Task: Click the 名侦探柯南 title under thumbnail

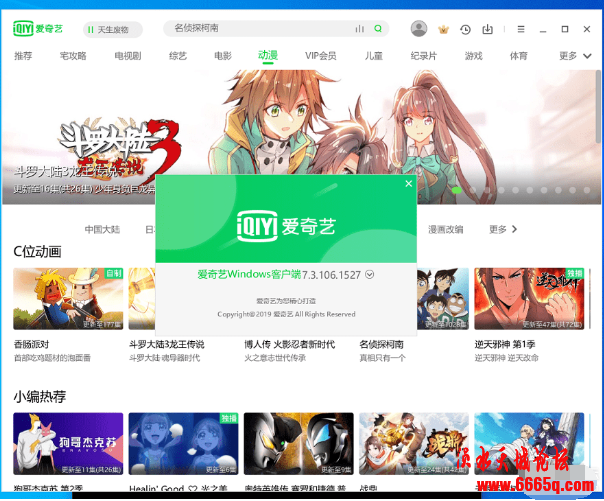Action: pos(381,344)
